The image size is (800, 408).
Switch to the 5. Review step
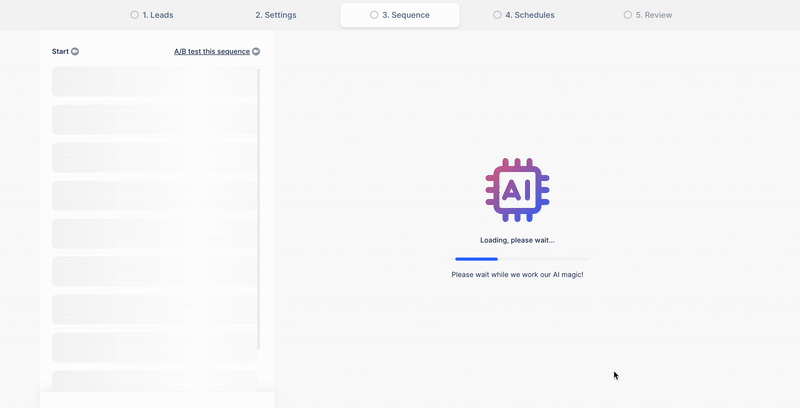pyautogui.click(x=653, y=15)
